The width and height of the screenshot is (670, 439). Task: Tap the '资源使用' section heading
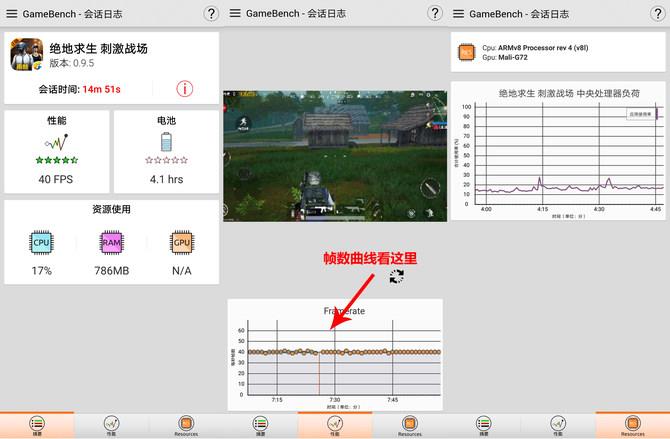tap(112, 209)
